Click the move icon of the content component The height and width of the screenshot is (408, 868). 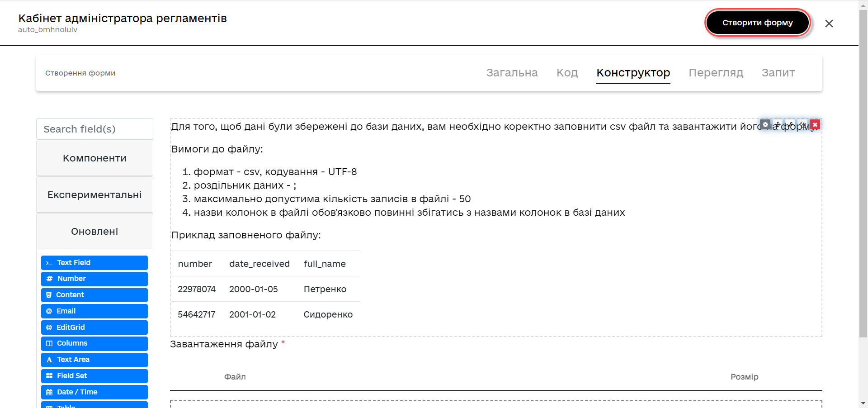coord(778,124)
